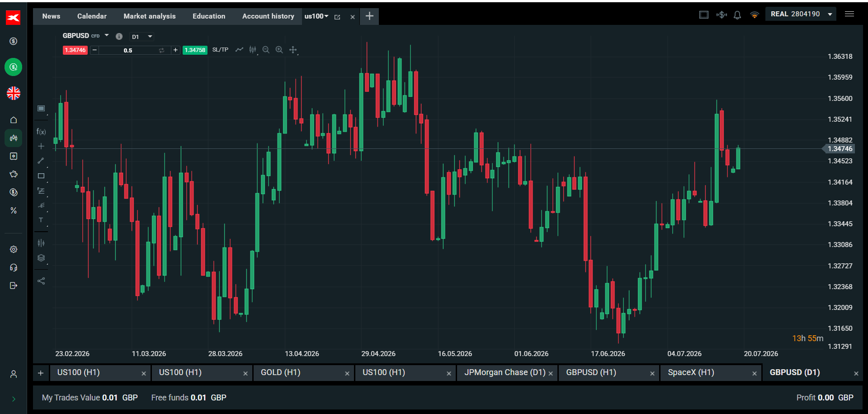Open the safe vault sidebar icon
This screenshot has width=868, height=414.
tap(14, 156)
